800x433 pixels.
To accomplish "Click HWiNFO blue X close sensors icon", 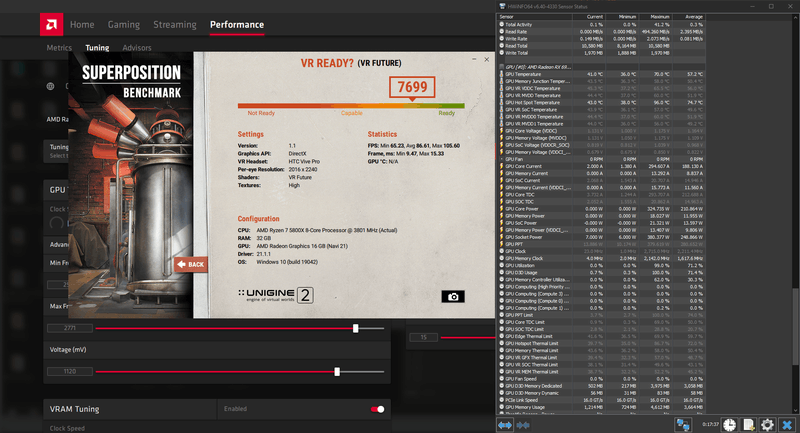I will pos(787,424).
